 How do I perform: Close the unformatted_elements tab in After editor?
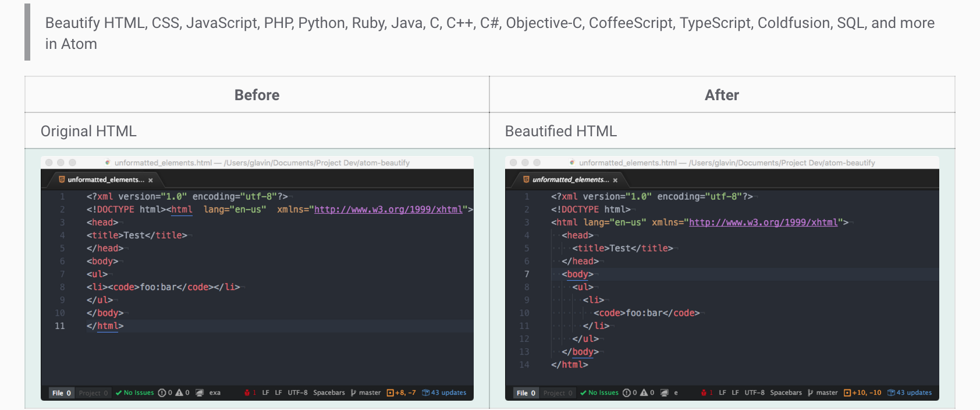[x=615, y=180]
